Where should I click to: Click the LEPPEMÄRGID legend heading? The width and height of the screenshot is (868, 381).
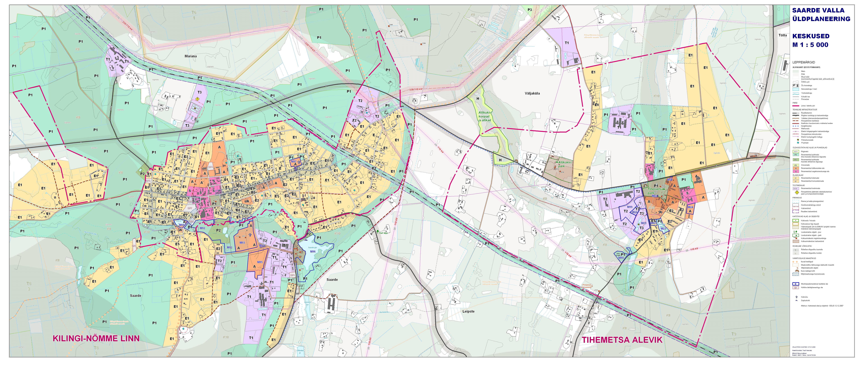point(804,62)
